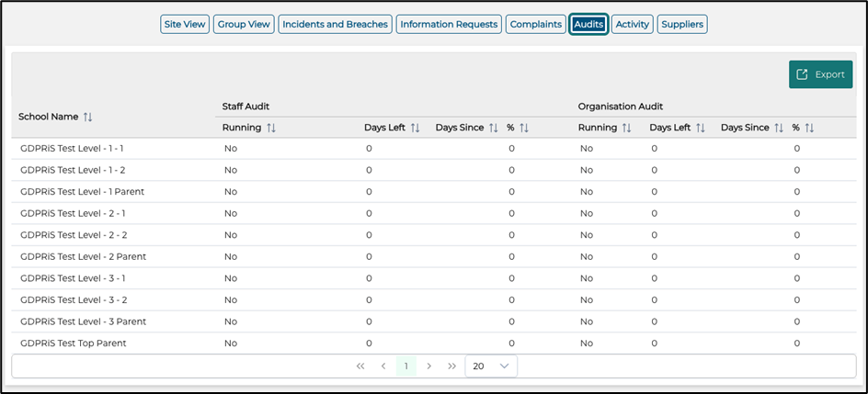Select the Suppliers tab
This screenshot has height=394, width=868.
click(682, 24)
